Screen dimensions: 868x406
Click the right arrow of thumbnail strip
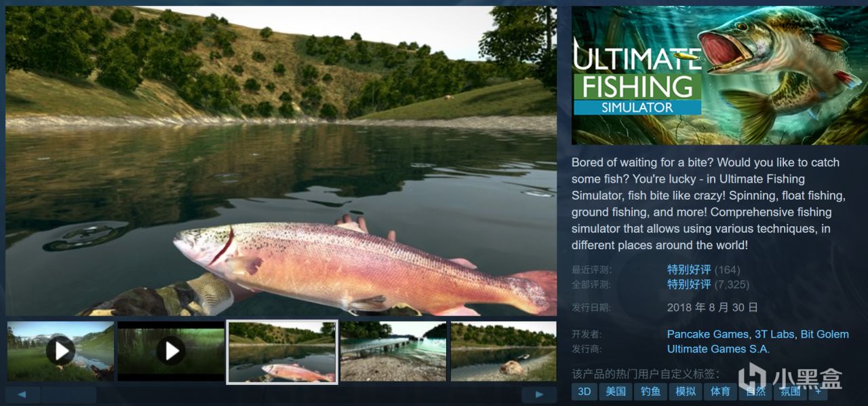point(539,394)
